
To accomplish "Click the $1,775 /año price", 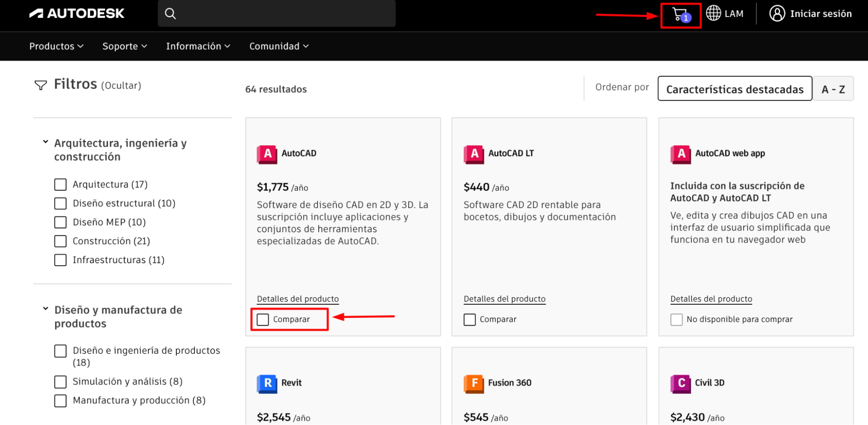I will click(x=282, y=187).
